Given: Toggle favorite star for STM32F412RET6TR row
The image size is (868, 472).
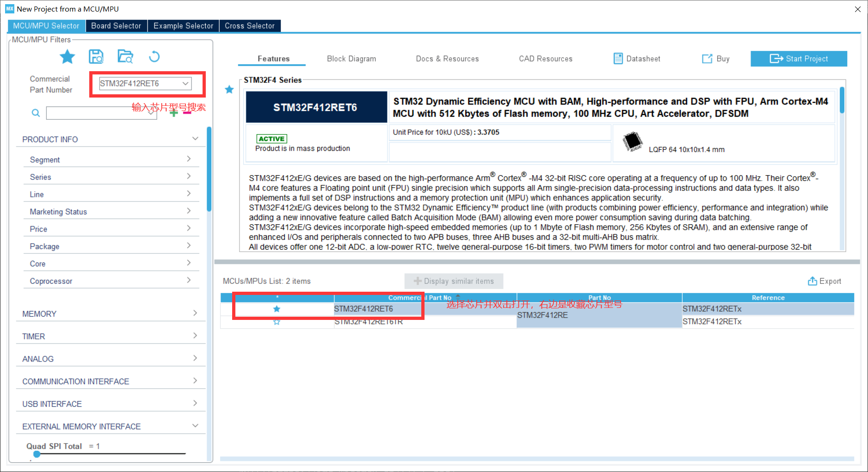Looking at the screenshot, I should click(x=277, y=322).
